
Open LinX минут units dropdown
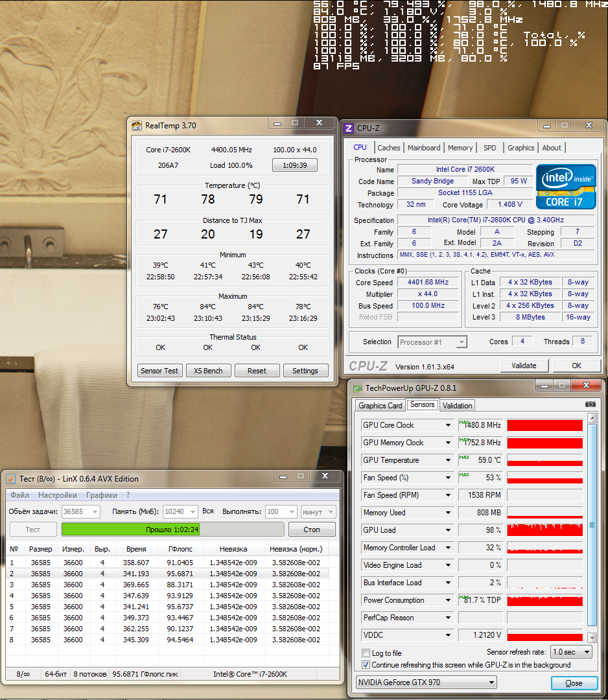tap(318, 511)
